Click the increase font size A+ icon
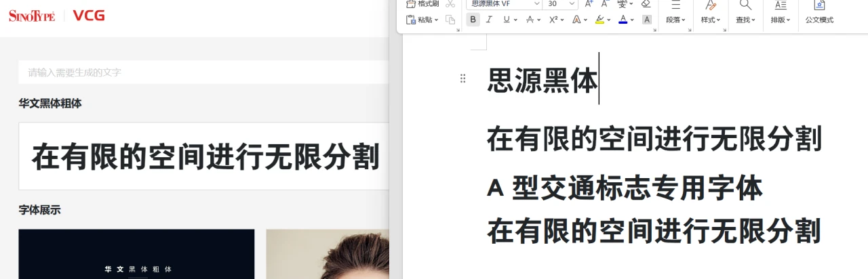 pyautogui.click(x=589, y=3)
